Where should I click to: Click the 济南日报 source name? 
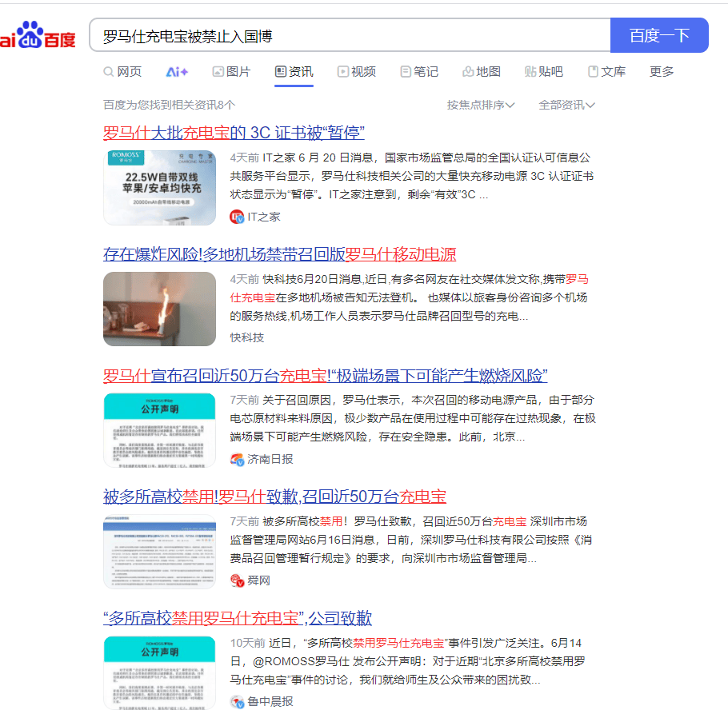point(270,459)
